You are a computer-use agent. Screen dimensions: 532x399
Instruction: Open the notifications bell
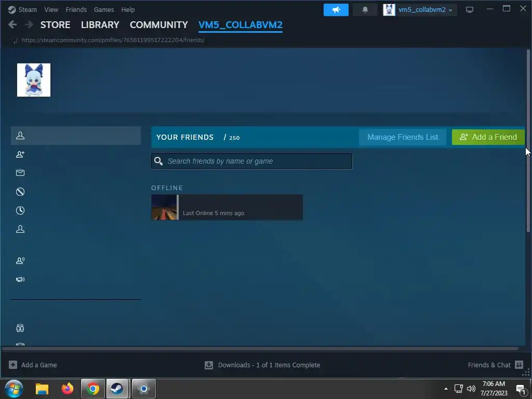365,10
